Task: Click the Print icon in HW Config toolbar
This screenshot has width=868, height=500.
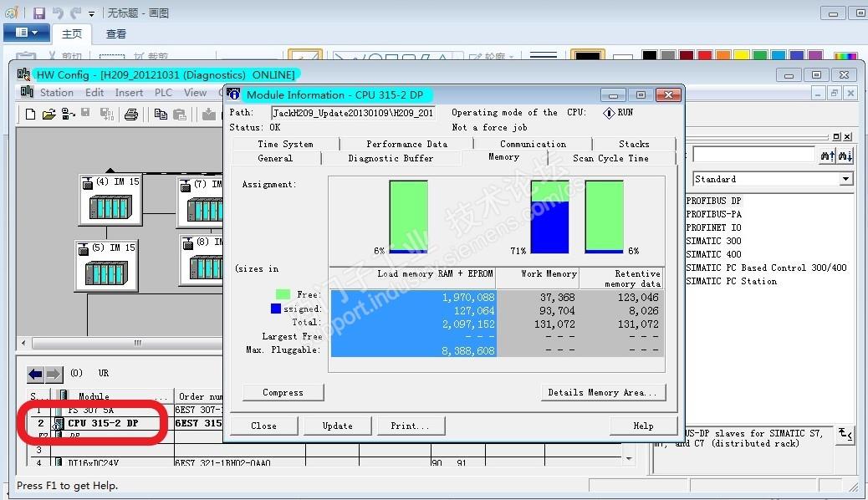Action: pyautogui.click(x=131, y=114)
